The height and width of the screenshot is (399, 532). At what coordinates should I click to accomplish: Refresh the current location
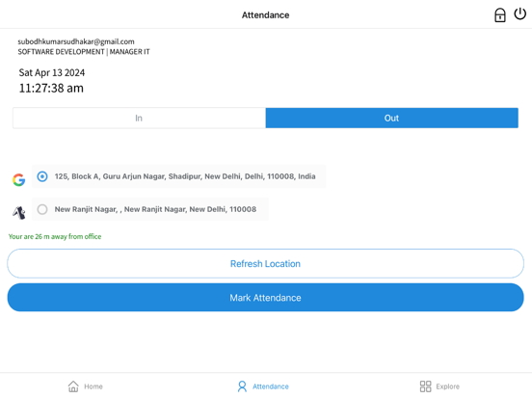[x=265, y=264]
